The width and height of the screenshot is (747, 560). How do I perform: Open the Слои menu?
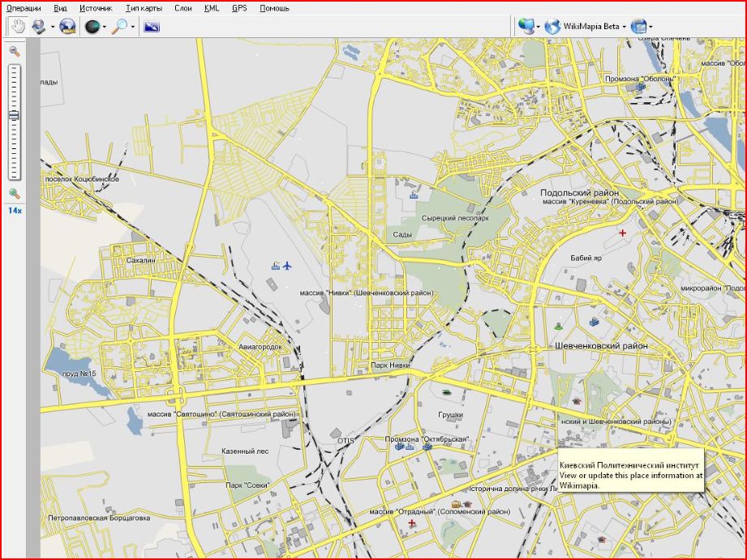pos(182,8)
